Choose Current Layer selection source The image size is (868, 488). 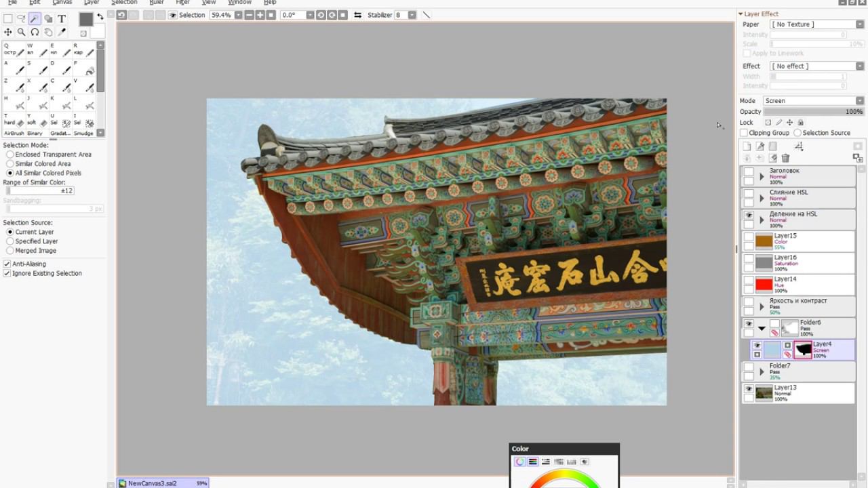10,232
